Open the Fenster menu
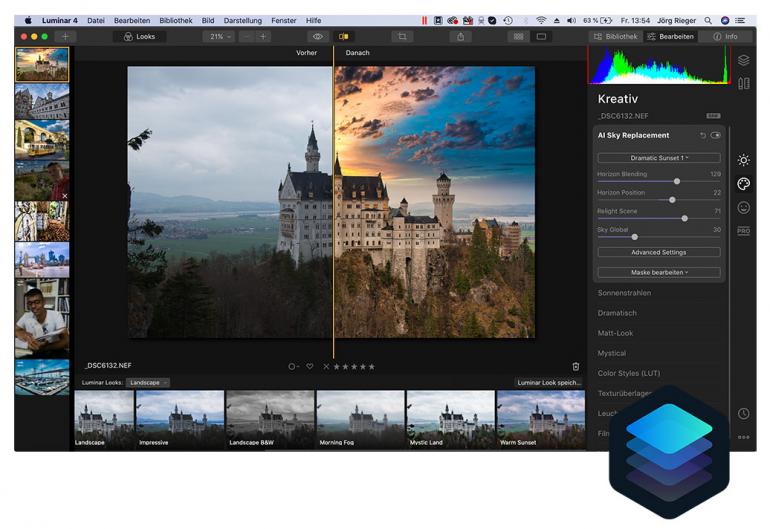The height and width of the screenshot is (529, 770). click(x=284, y=21)
